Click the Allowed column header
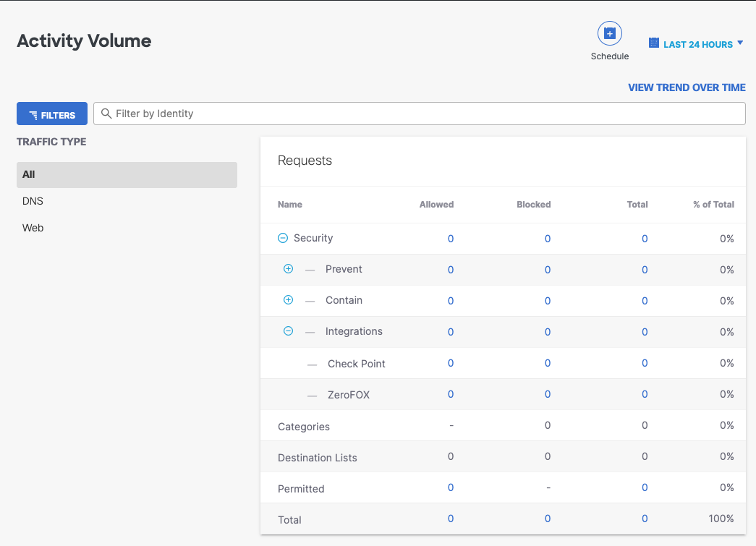756x546 pixels. (x=436, y=205)
